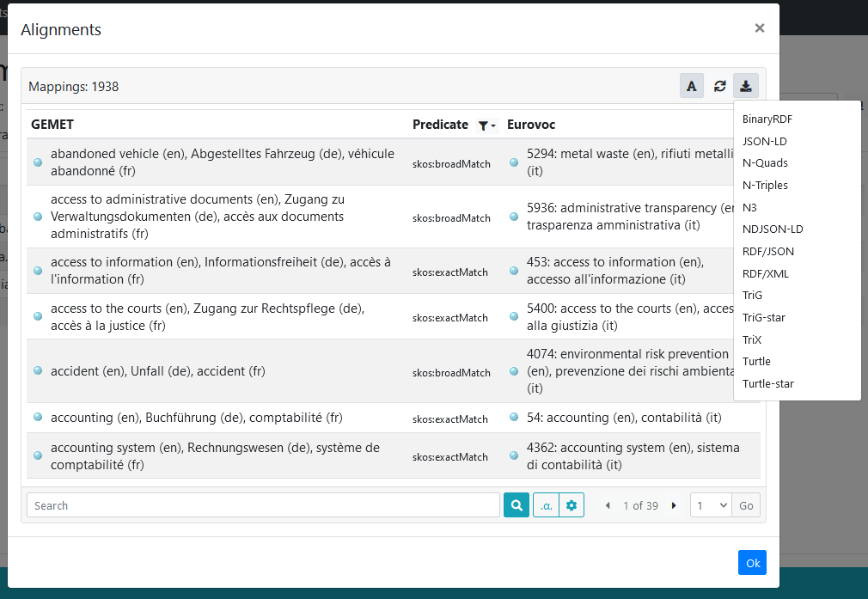Click GEMET concept dot for 'accounting system' Rechnungswesen

(x=38, y=455)
